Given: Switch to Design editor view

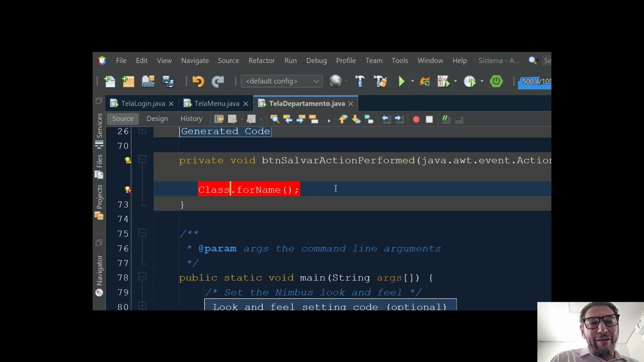Looking at the screenshot, I should point(157,119).
